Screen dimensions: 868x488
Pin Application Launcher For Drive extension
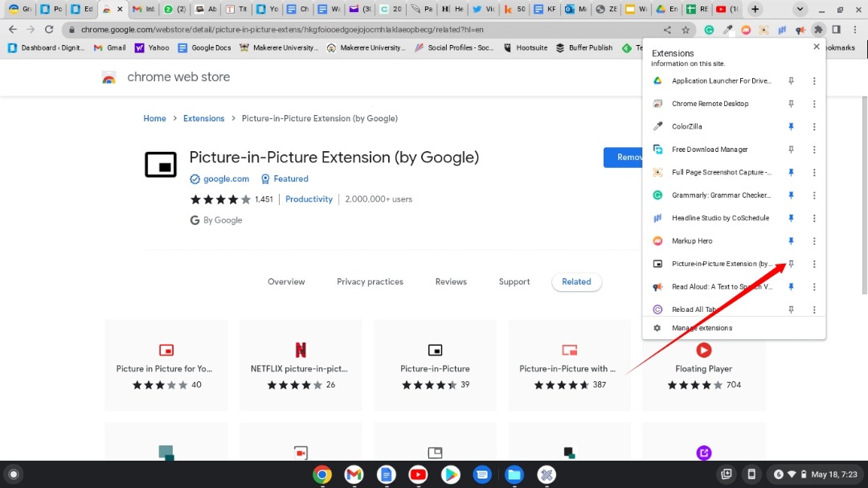pyautogui.click(x=791, y=81)
